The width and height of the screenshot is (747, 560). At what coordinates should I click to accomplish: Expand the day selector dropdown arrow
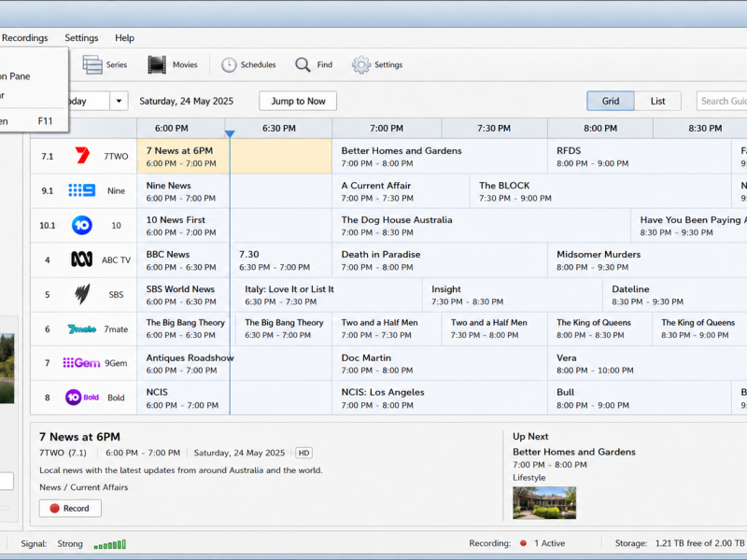pyautogui.click(x=120, y=101)
